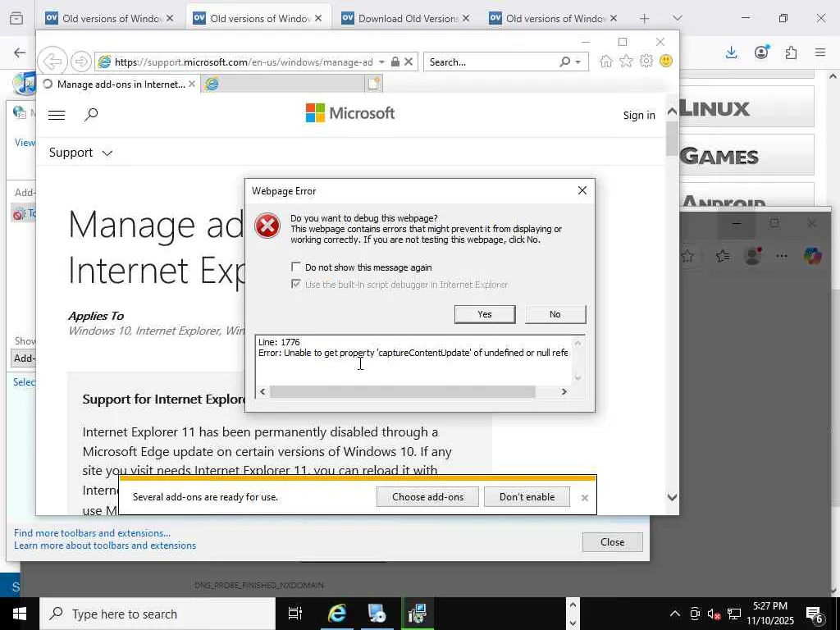
Task: Click the Microsoft page search magnifier
Action: click(x=91, y=114)
